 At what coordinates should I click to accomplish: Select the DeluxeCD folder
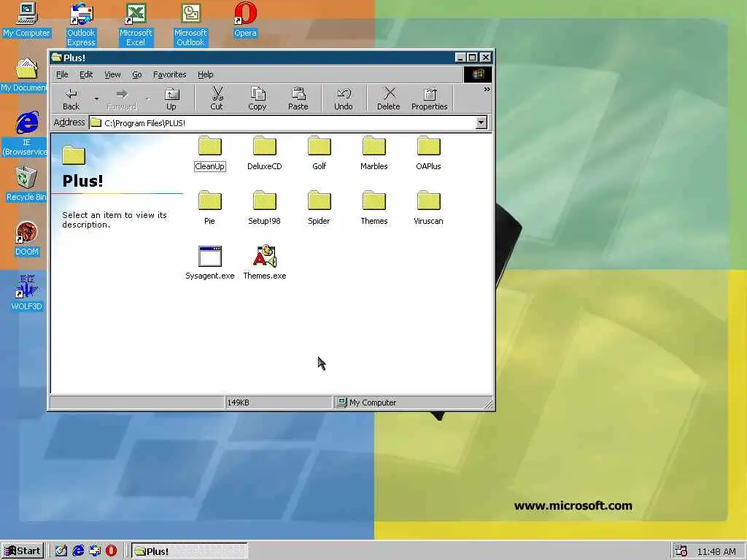(x=264, y=153)
